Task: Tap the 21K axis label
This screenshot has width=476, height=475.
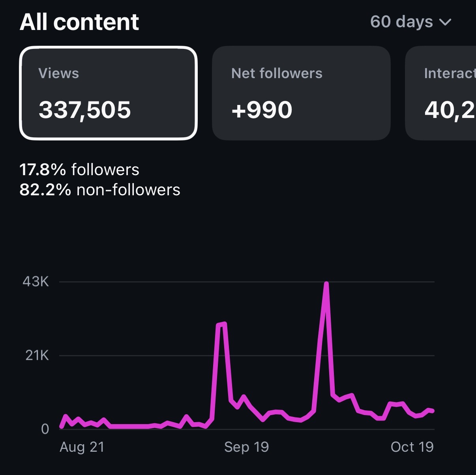Action: tap(37, 355)
